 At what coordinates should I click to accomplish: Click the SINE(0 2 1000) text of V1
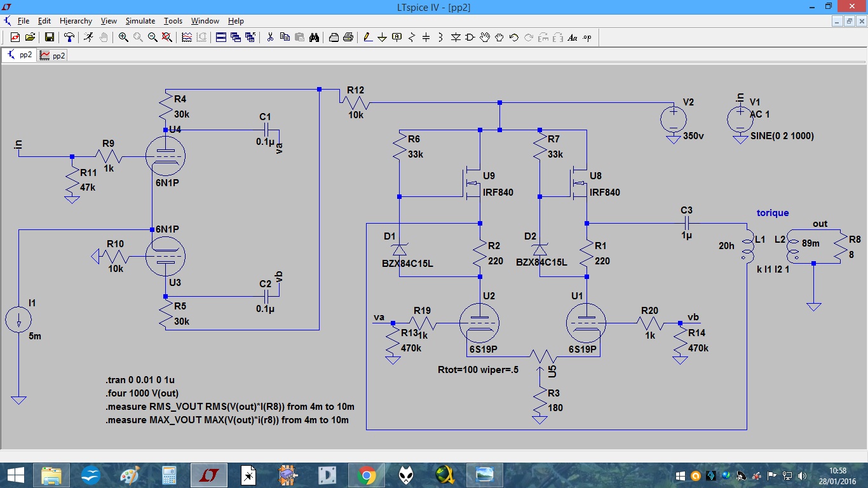[782, 136]
